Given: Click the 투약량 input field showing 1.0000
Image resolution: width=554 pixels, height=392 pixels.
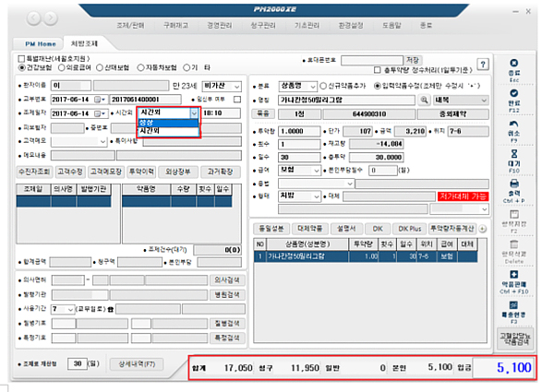Looking at the screenshot, I should pyautogui.click(x=299, y=131).
